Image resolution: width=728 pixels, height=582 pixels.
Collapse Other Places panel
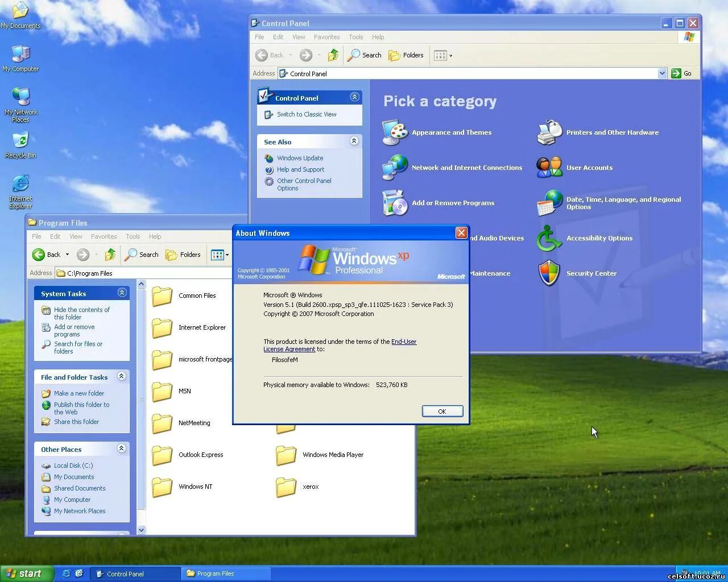click(x=121, y=448)
